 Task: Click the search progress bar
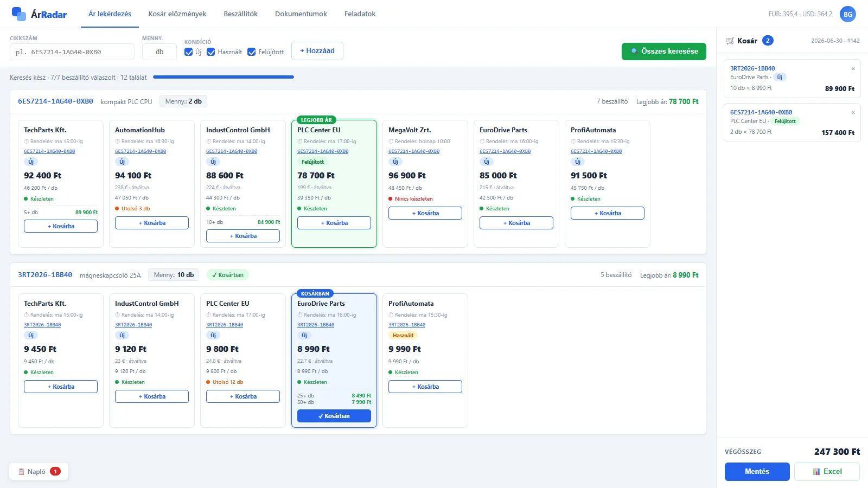pos(224,77)
